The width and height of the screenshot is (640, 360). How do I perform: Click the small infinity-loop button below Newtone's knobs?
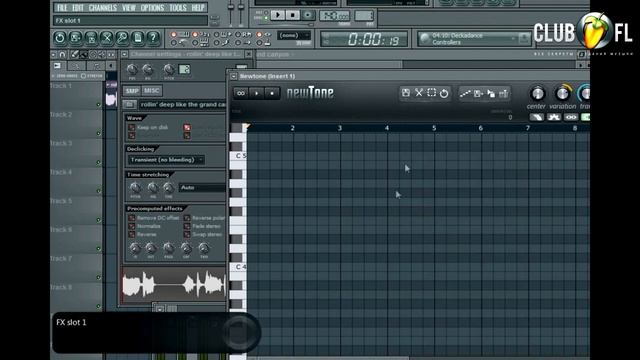(571, 117)
